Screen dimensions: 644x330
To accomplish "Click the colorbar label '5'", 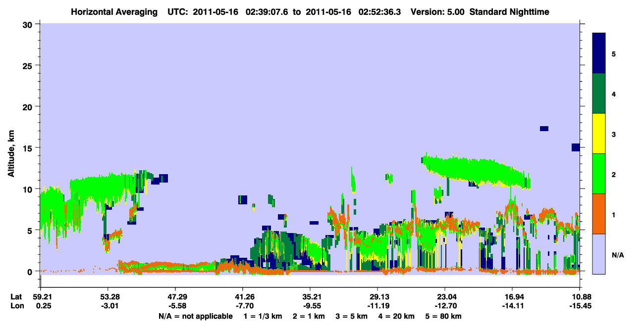I will (x=614, y=54).
